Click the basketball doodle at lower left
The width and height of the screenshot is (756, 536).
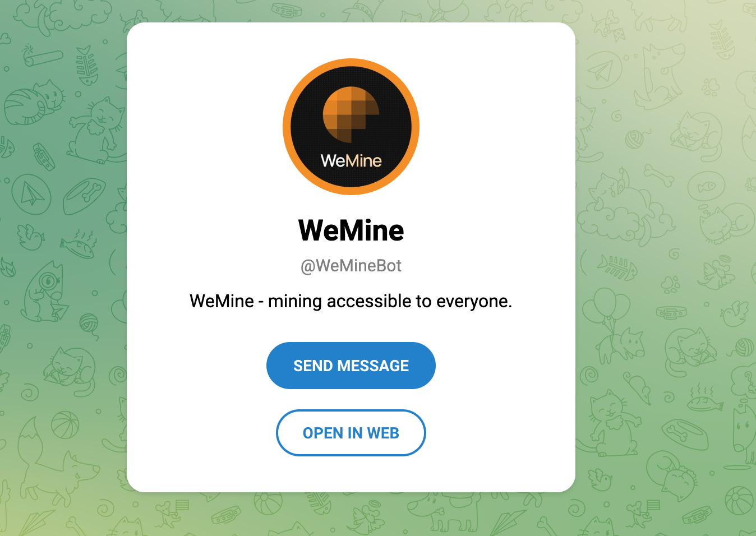pyautogui.click(x=66, y=424)
